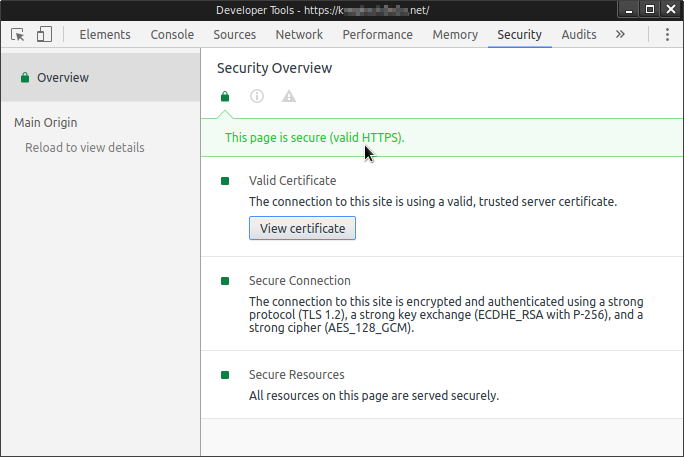The width and height of the screenshot is (684, 457).
Task: Click the green lock secure icon
Action: (225, 97)
